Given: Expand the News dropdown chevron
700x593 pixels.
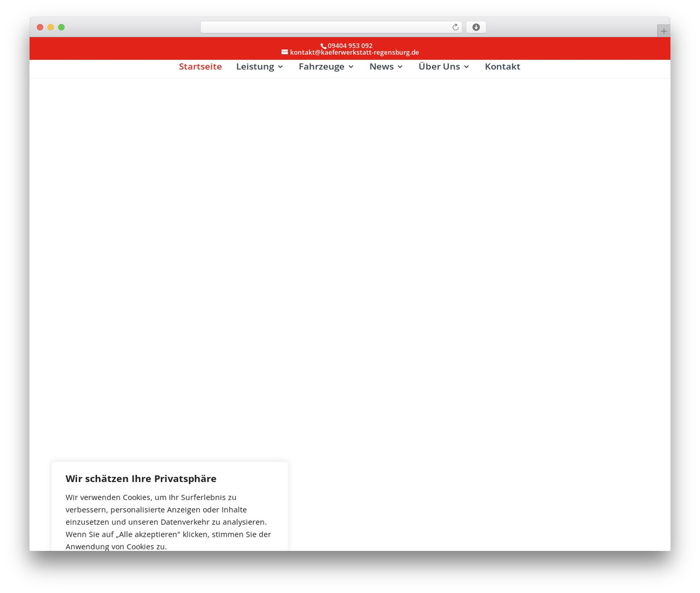Looking at the screenshot, I should (400, 67).
